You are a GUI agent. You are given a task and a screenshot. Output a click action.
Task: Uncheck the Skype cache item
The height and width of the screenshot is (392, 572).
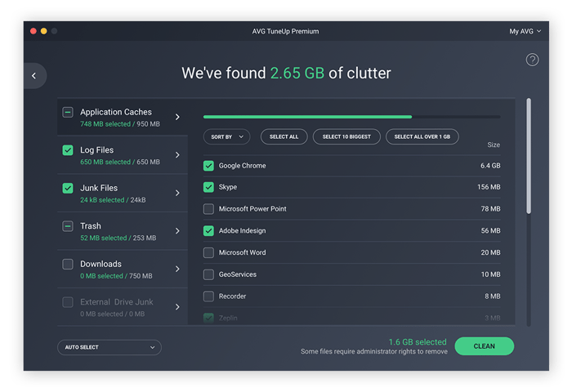point(208,187)
